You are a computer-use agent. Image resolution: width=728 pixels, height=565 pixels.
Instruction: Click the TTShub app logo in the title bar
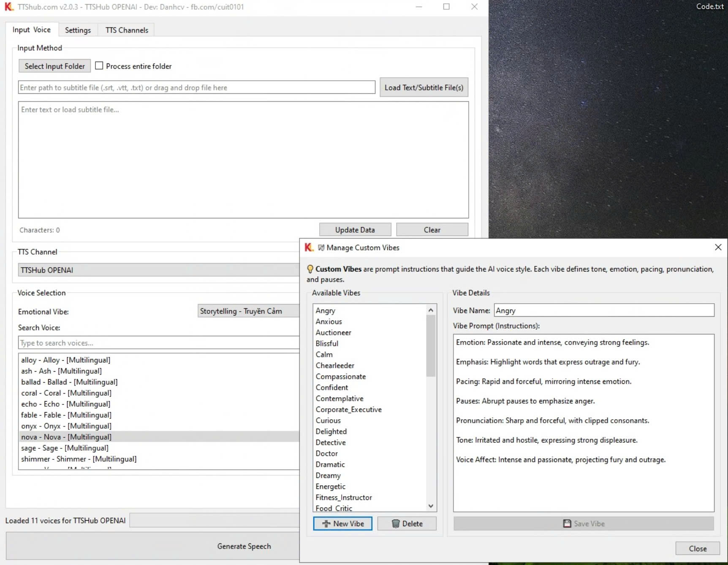[9, 7]
